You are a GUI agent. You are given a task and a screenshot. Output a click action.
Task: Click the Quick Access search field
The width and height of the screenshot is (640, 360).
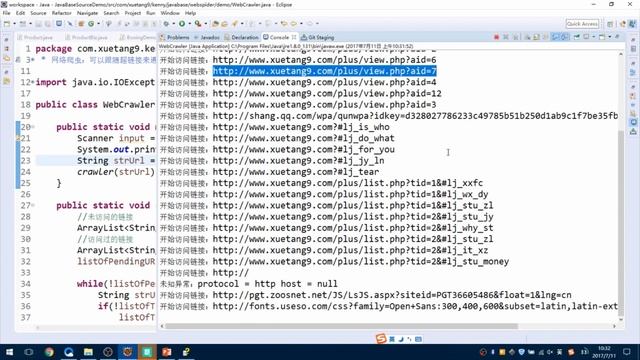click(x=582, y=24)
